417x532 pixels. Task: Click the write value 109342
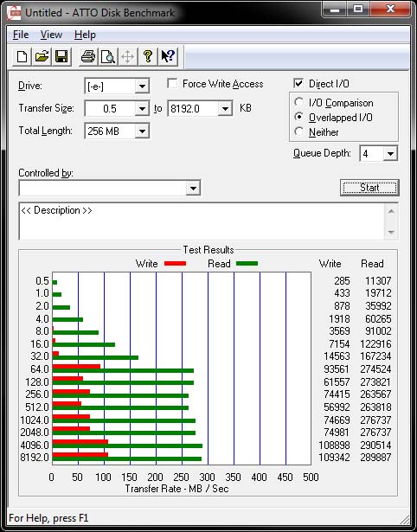coord(335,458)
